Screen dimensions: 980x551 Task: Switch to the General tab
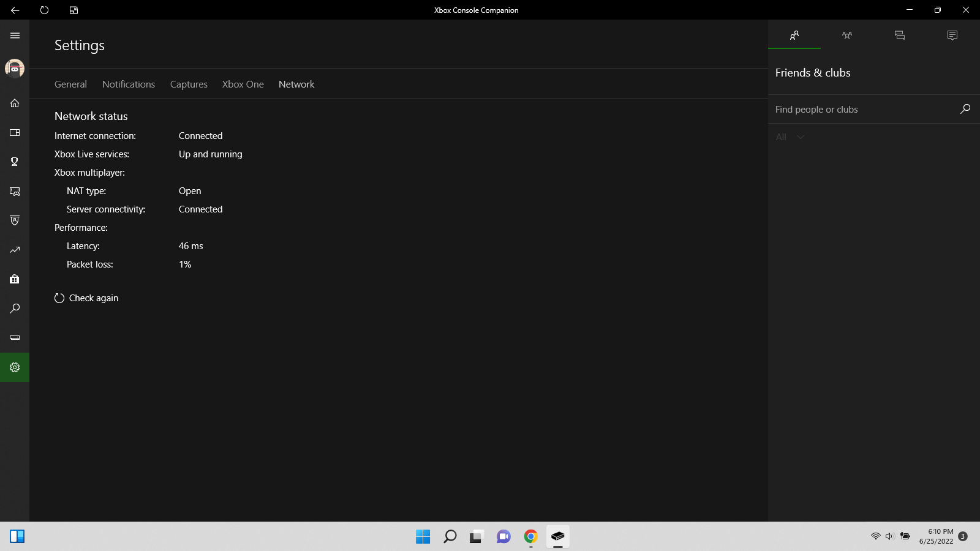point(70,84)
